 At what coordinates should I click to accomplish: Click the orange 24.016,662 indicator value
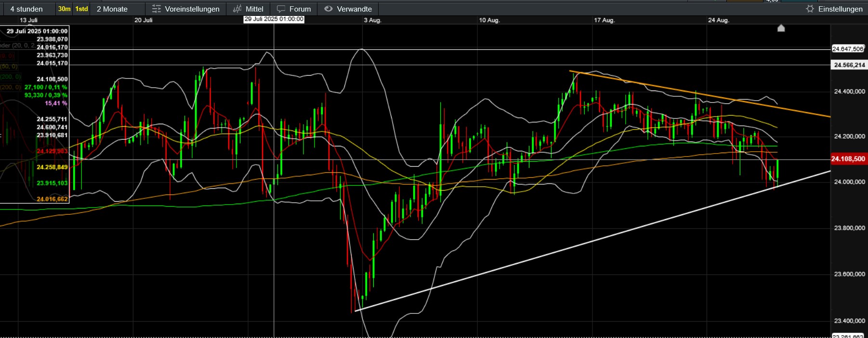tap(52, 199)
